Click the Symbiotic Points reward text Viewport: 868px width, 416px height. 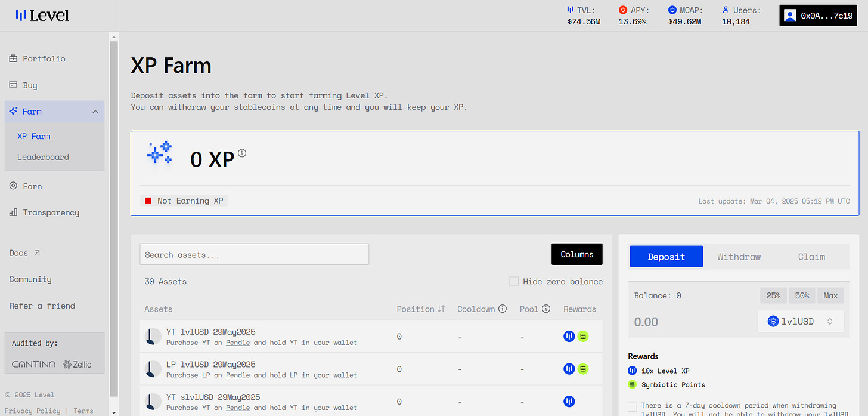point(673,384)
